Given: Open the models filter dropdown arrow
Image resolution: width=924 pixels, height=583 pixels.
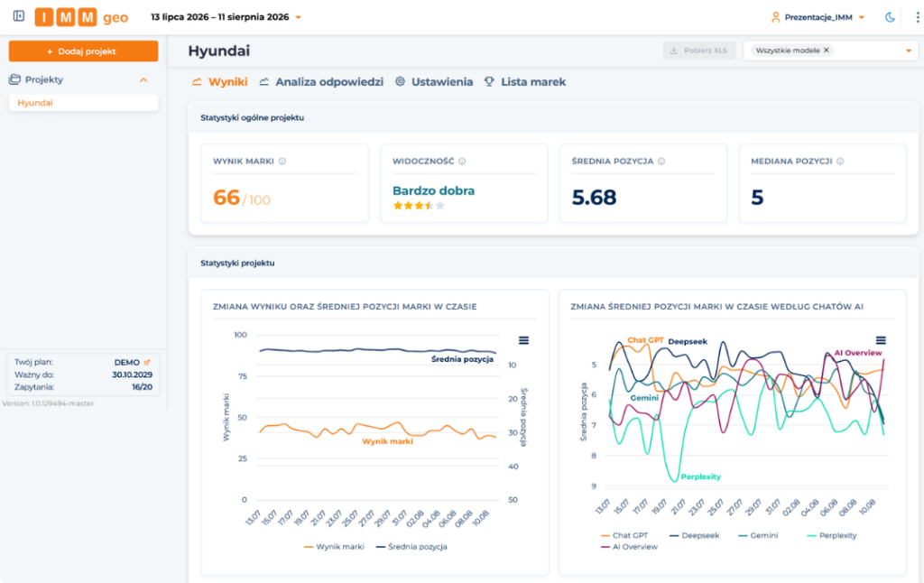Looking at the screenshot, I should click(x=908, y=51).
